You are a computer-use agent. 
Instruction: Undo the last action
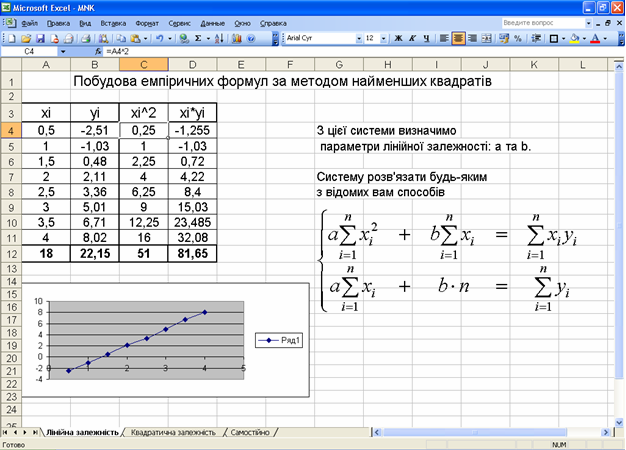click(x=160, y=38)
